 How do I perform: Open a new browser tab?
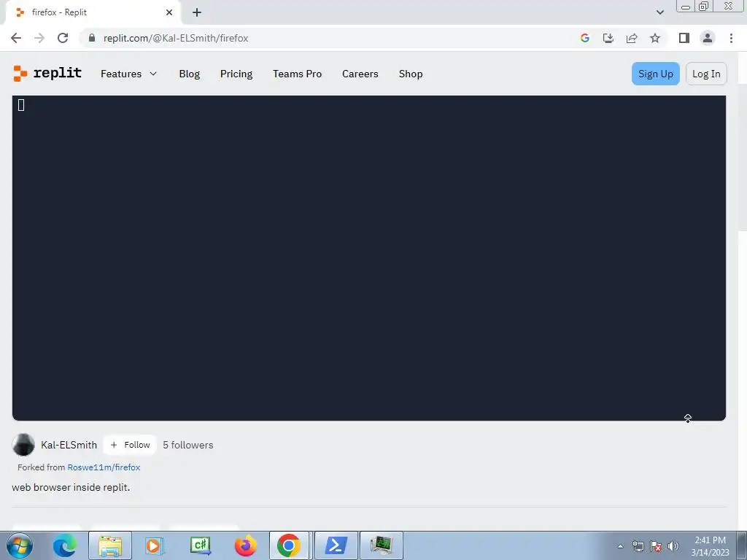197,12
